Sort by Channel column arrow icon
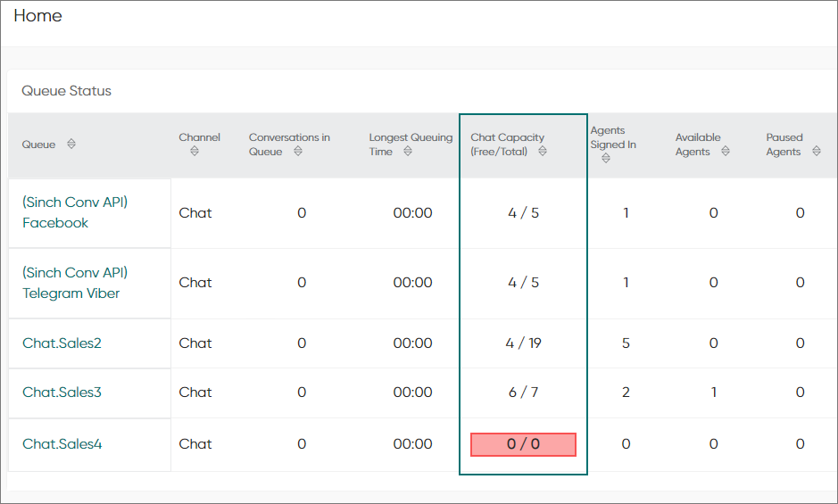838x504 pixels. [x=195, y=152]
